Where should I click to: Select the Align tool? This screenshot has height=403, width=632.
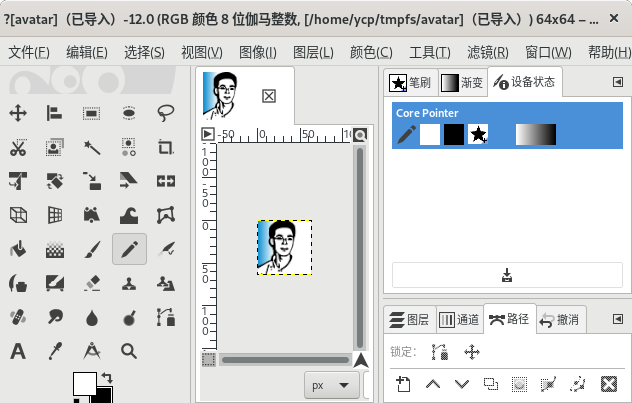[55, 113]
